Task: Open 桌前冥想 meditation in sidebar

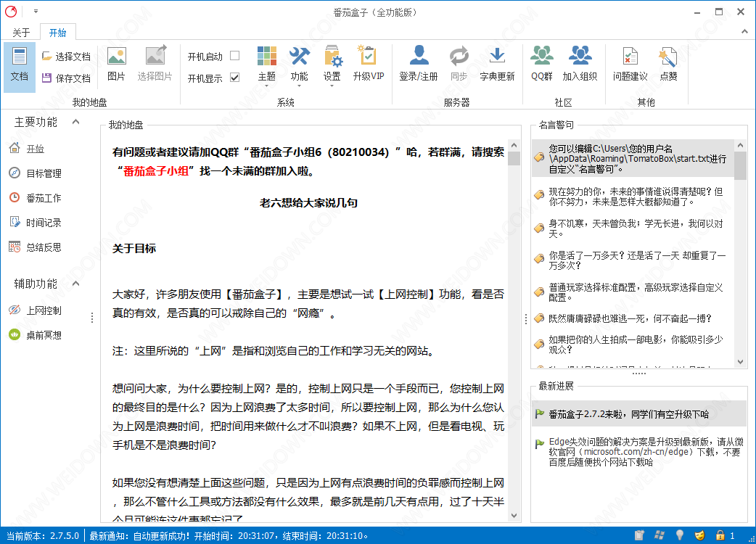Action: point(36,335)
